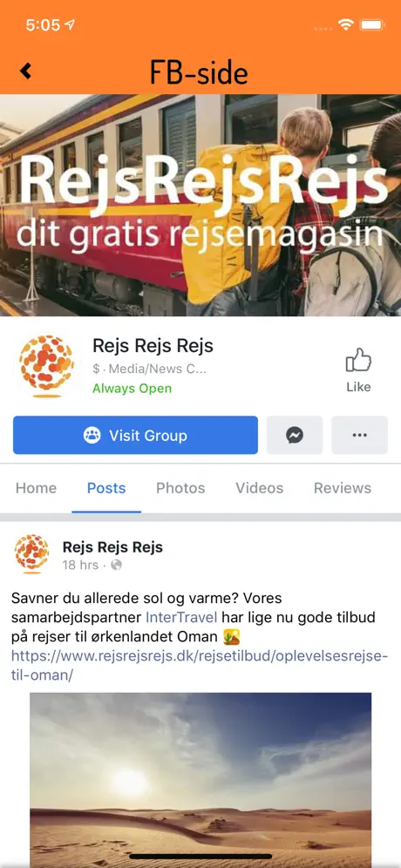Image resolution: width=401 pixels, height=868 pixels.
Task: Open the Messenger chat icon button
Action: (x=295, y=435)
